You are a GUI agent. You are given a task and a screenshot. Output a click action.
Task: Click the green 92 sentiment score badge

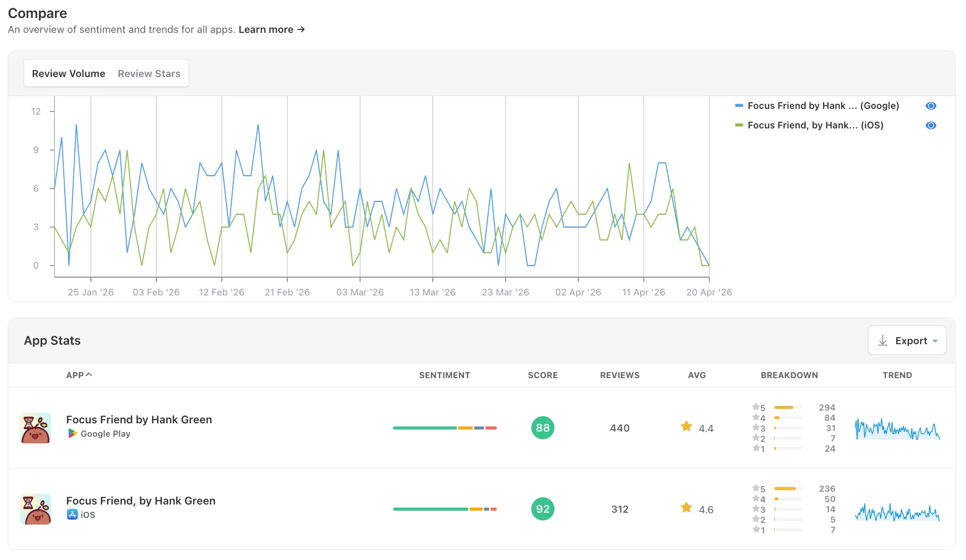tap(542, 509)
